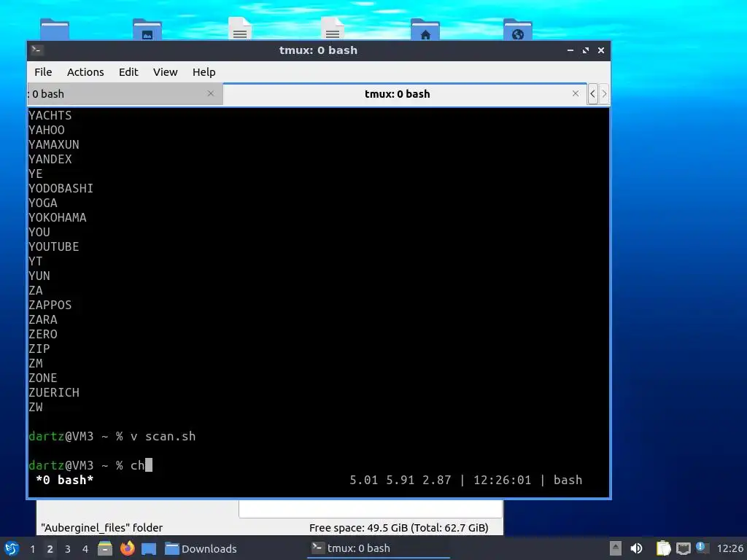This screenshot has width=747, height=560.
Task: Switch to the first '0 bash' tab
Action: [x=125, y=94]
